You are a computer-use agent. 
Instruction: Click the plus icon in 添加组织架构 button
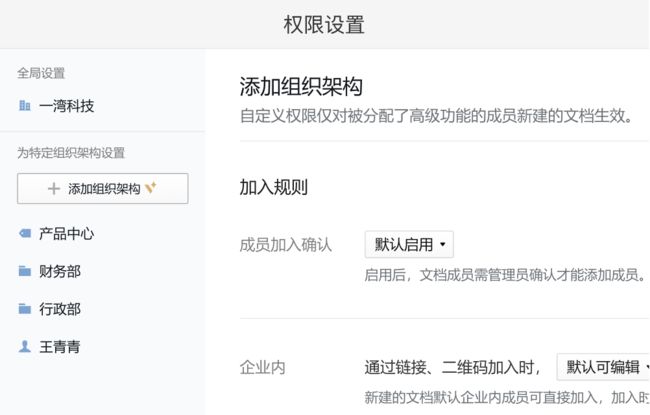54,189
